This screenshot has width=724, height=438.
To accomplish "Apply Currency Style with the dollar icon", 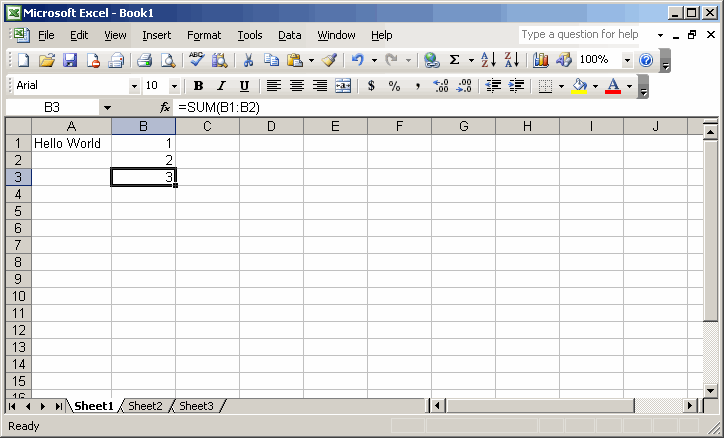I will (371, 86).
